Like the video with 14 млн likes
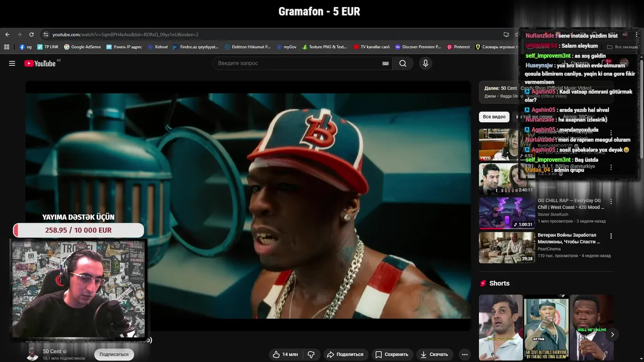This screenshot has width=644, height=362. coord(285,354)
